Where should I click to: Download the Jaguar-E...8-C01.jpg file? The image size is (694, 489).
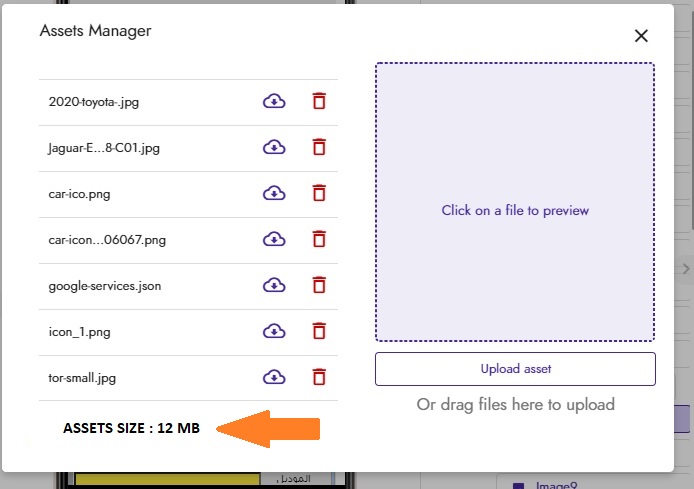tap(274, 147)
